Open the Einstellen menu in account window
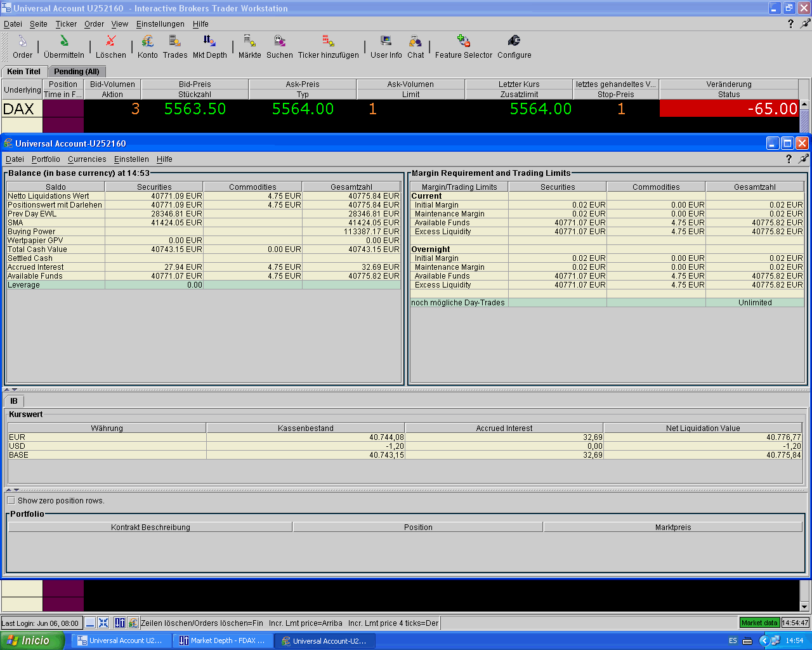 tap(131, 159)
